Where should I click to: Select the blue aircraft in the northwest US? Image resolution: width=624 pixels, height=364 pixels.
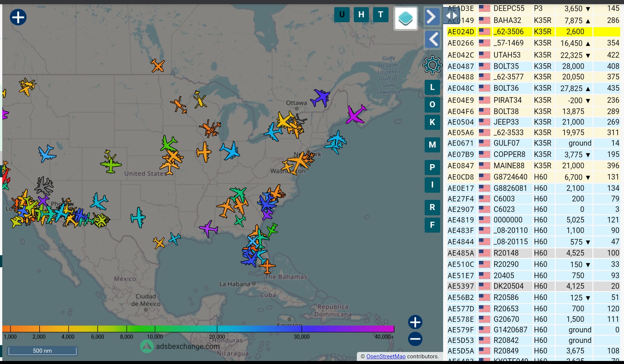click(47, 154)
